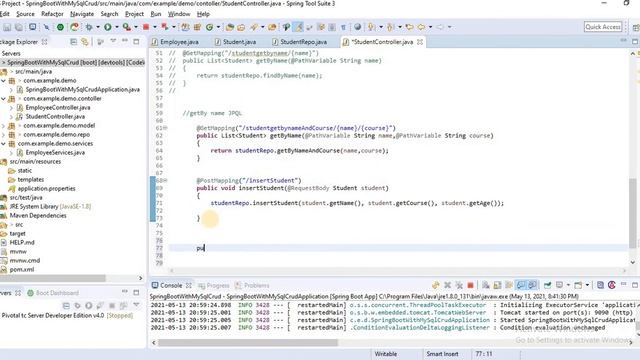The image size is (640, 360).
Task: Click the Pin Console icon
Action: pyautogui.click(x=547, y=285)
